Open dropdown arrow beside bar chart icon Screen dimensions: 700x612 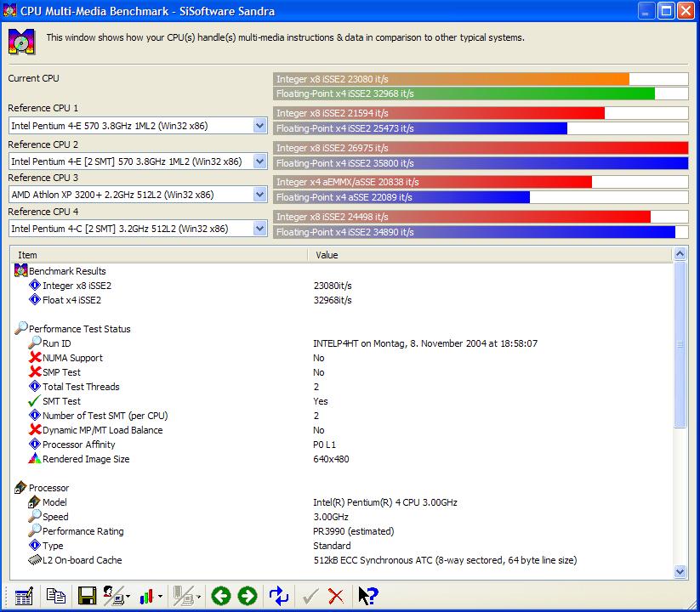[x=160, y=597]
